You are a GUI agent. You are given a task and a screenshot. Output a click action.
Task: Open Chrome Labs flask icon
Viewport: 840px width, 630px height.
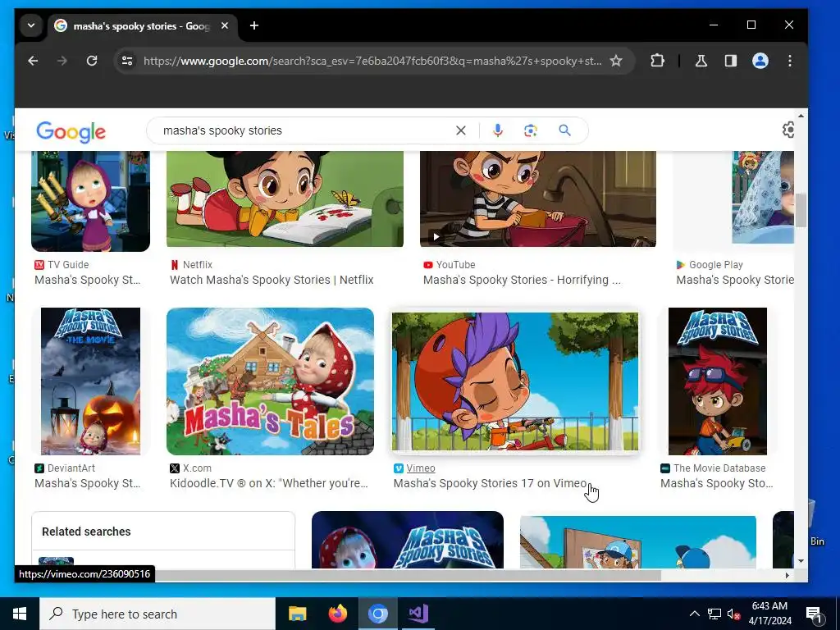[x=701, y=61]
